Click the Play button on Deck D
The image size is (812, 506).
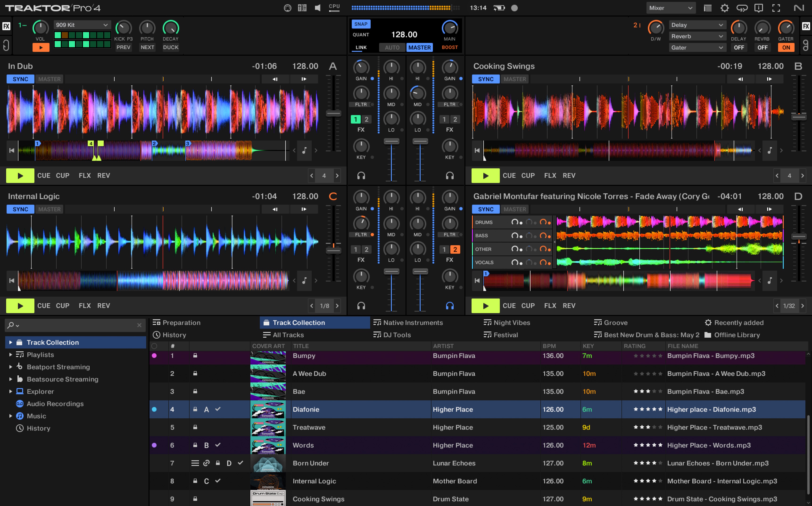click(485, 306)
